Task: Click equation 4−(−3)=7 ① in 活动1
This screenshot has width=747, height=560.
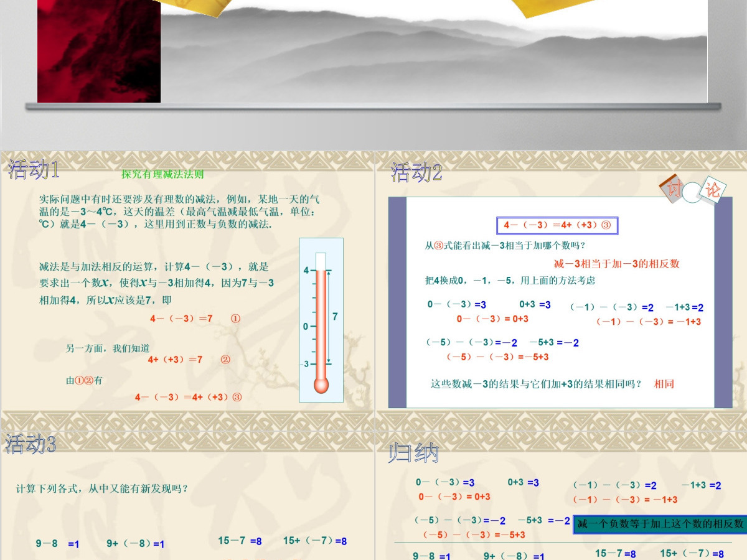Action: (195, 319)
